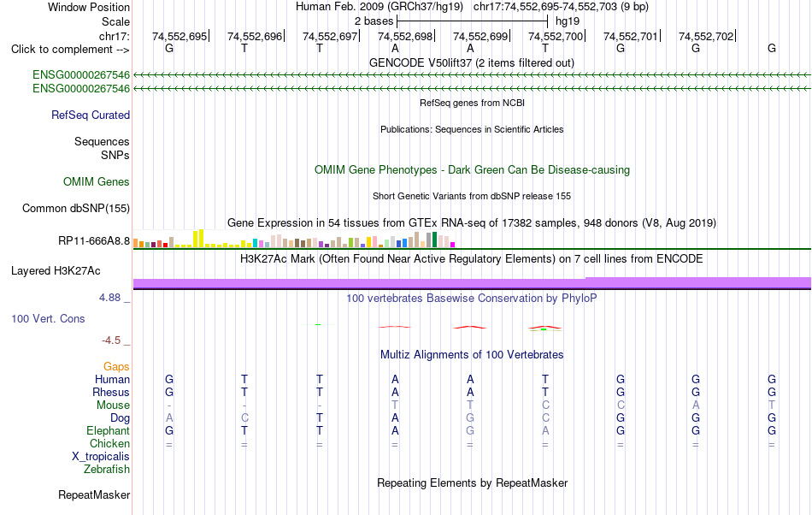Click the RP11-666A8.8 GTEx expression label

(94, 241)
